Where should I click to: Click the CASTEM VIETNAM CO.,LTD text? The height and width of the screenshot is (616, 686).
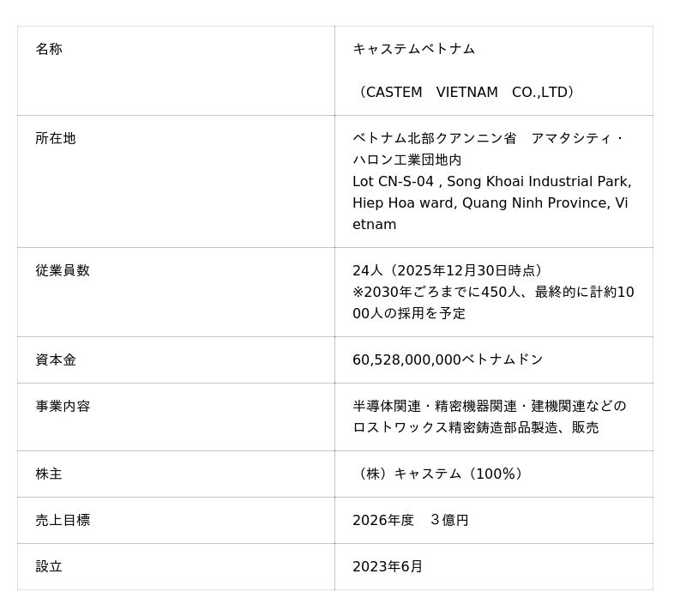point(466,92)
